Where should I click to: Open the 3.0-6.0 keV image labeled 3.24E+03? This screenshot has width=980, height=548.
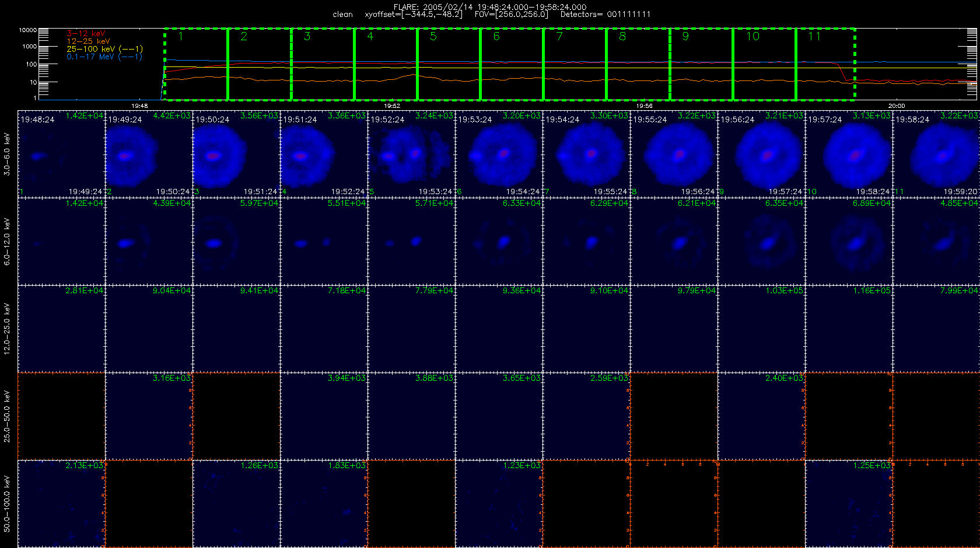click(411, 154)
